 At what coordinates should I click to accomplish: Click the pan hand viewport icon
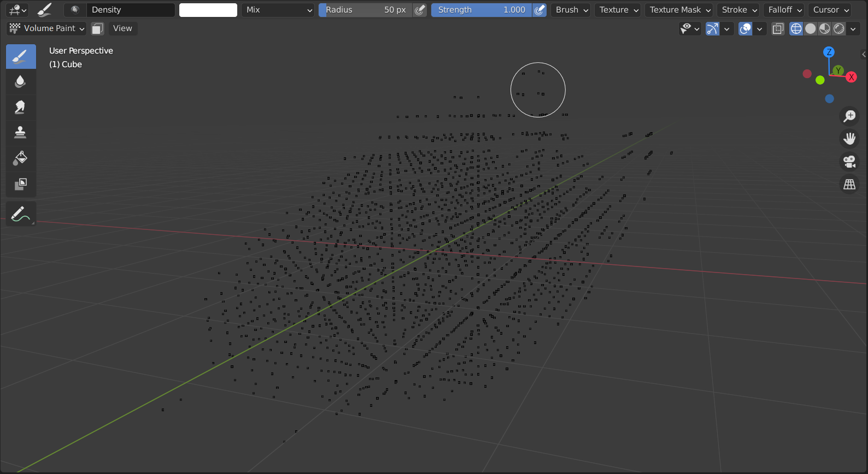849,139
